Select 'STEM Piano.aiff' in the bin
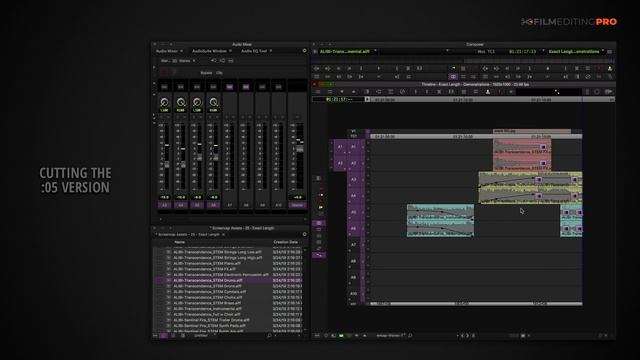 coord(207,263)
